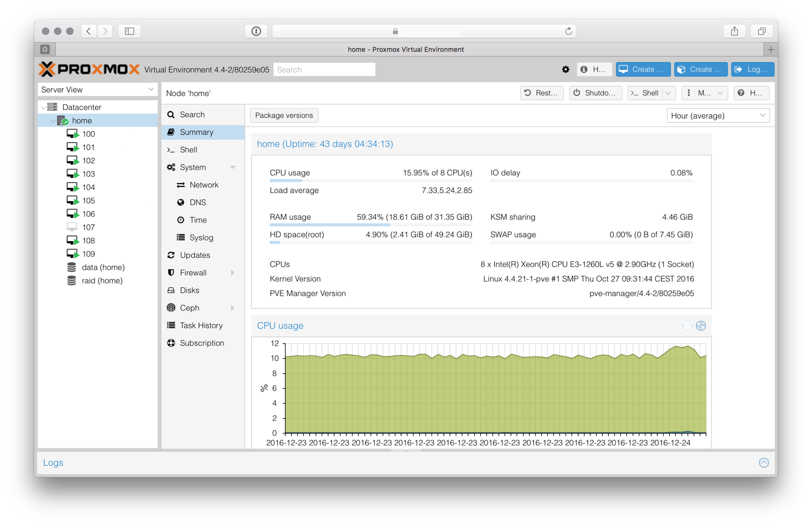Select VM 100 icon in tree

click(x=73, y=134)
